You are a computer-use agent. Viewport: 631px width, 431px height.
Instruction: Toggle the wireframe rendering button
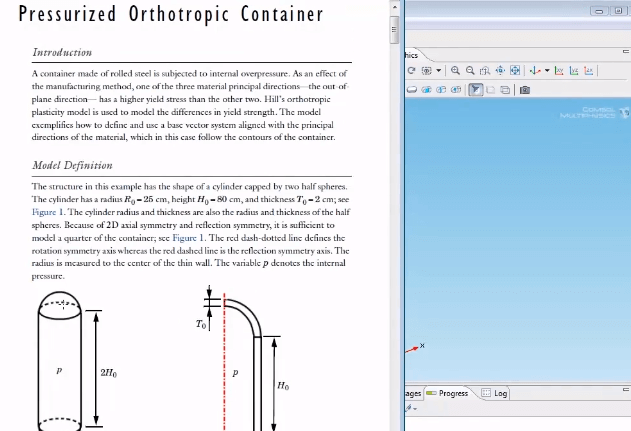[490, 89]
